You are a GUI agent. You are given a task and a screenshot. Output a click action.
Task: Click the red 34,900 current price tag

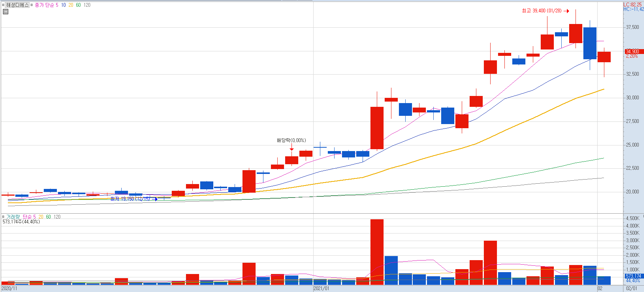[634, 51]
